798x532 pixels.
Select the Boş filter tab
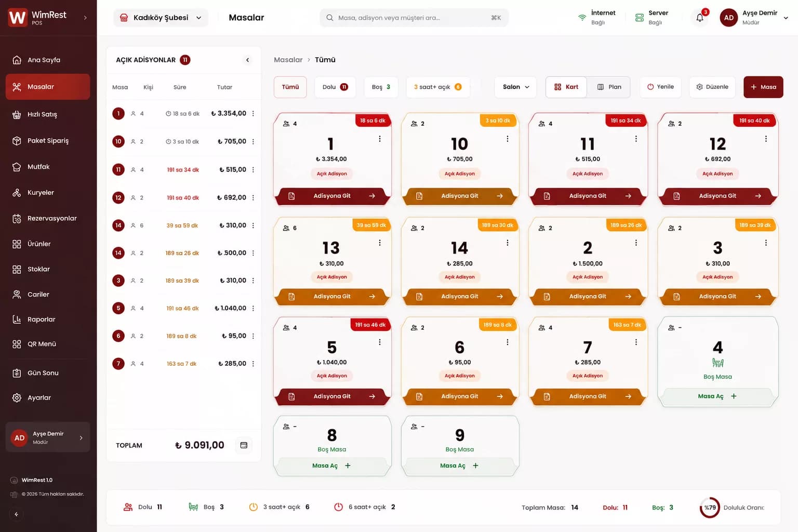(381, 87)
